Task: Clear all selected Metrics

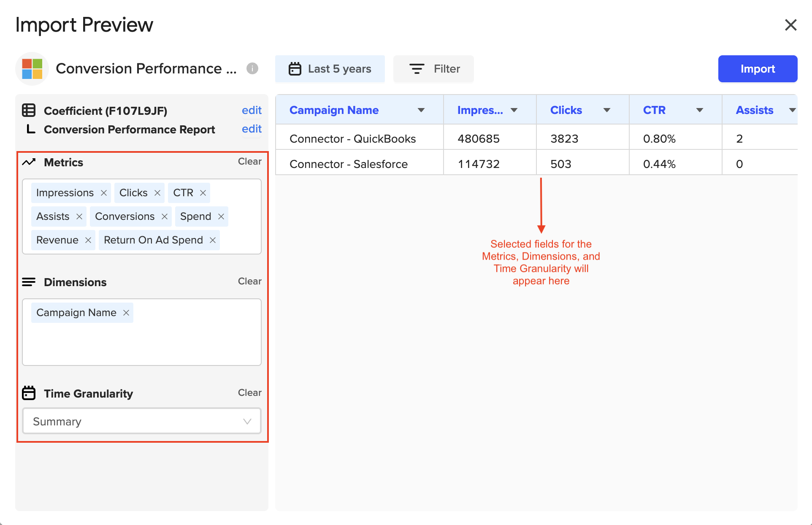Action: pyautogui.click(x=249, y=162)
